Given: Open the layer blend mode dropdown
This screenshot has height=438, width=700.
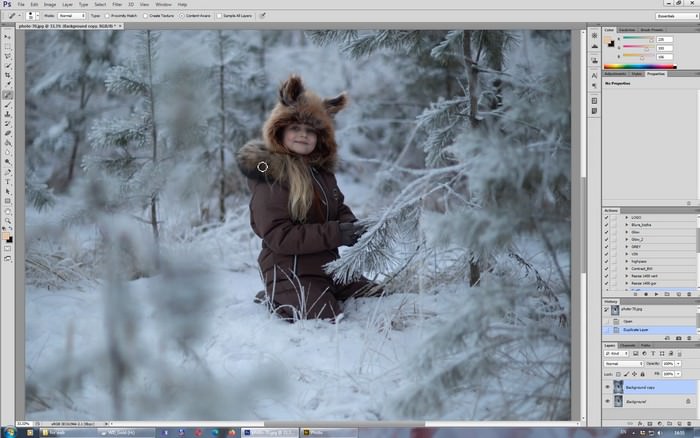Looking at the screenshot, I should (622, 363).
